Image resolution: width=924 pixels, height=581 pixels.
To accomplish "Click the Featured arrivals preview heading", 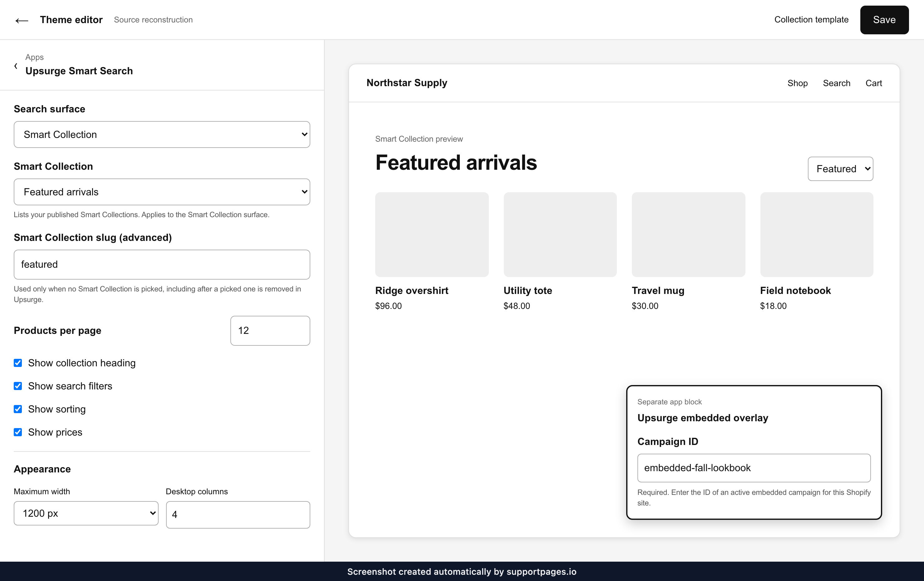I will tap(456, 163).
